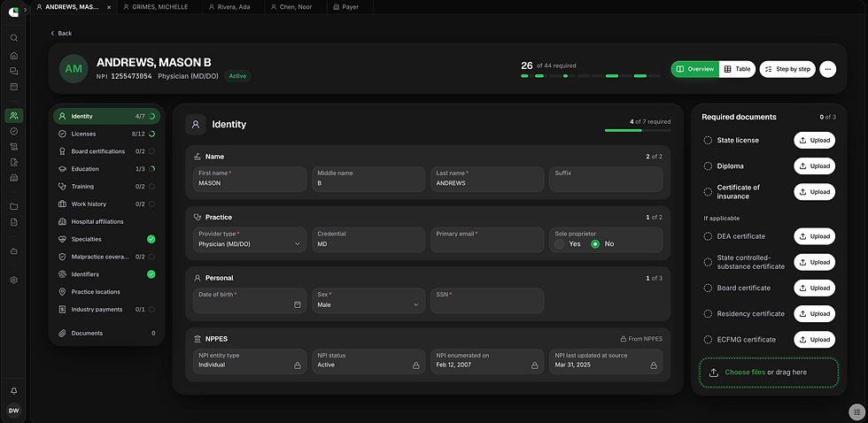
Task: Click Choose files link
Action: (x=745, y=373)
